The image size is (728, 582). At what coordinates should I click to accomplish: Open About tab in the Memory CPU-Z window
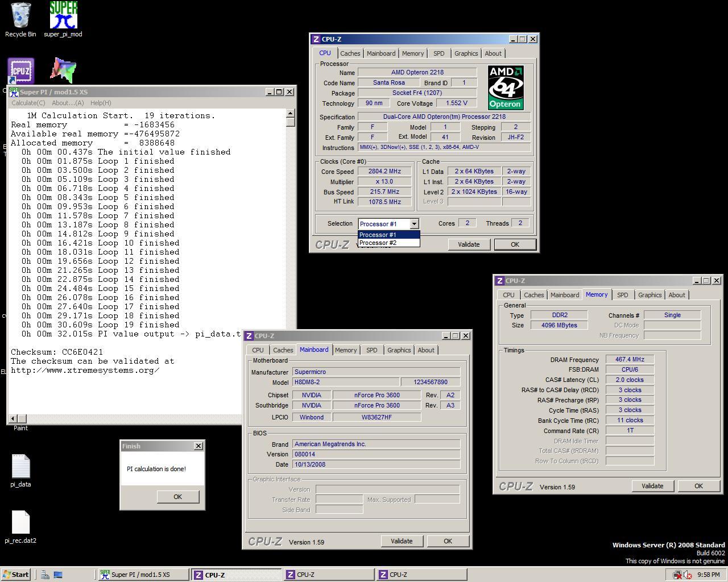pos(677,295)
